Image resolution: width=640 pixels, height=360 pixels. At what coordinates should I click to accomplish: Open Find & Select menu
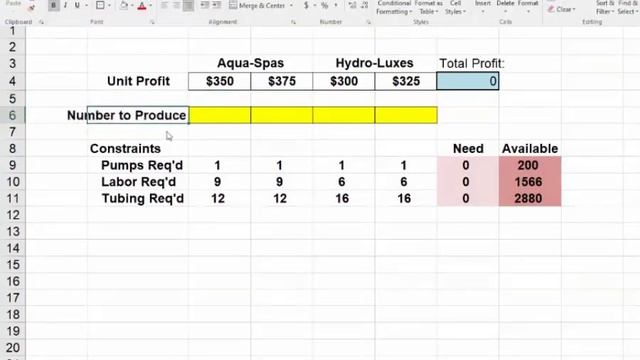point(628,7)
